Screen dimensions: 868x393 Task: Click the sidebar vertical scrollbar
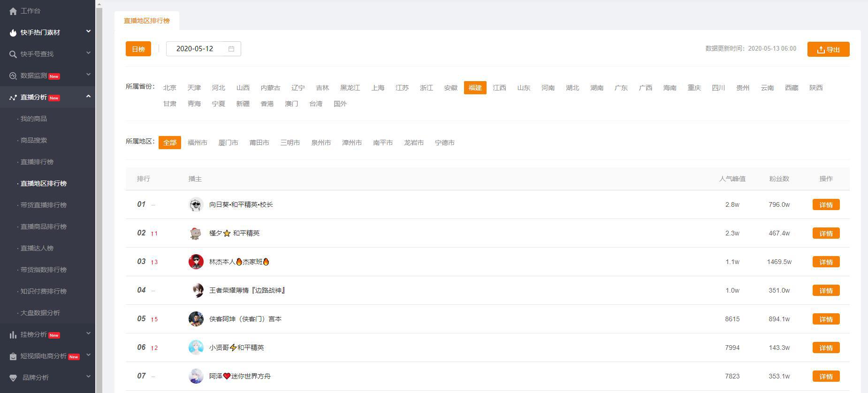pyautogui.click(x=99, y=200)
